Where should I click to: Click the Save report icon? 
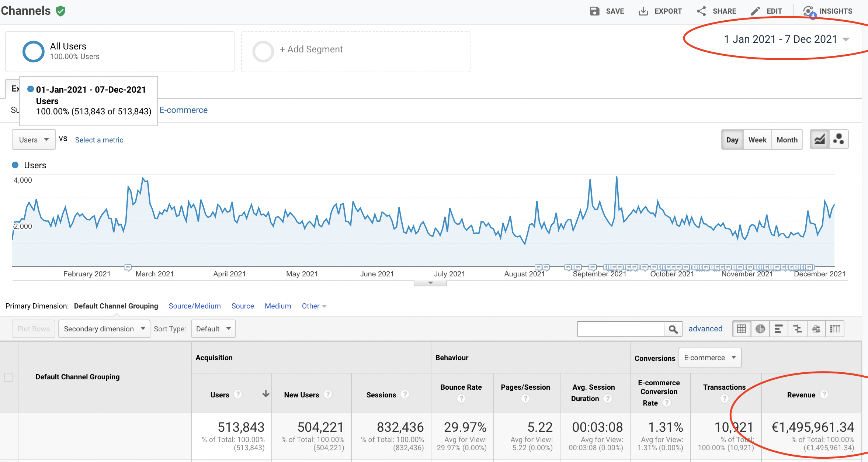[x=594, y=11]
